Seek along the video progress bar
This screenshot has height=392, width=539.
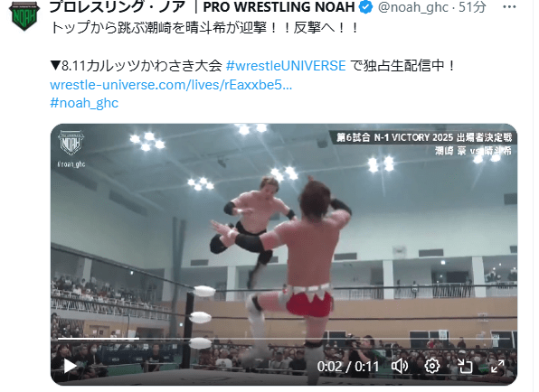click(284, 339)
